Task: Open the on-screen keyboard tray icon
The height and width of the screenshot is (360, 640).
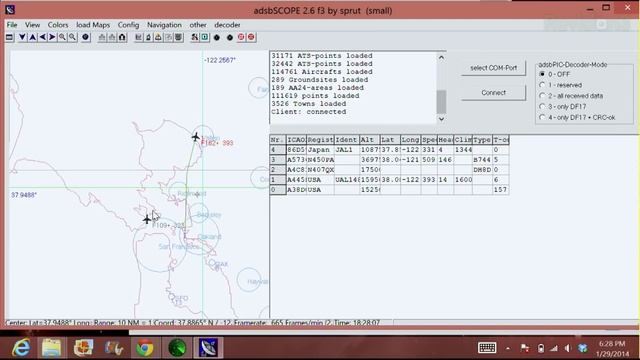Action: click(487, 348)
